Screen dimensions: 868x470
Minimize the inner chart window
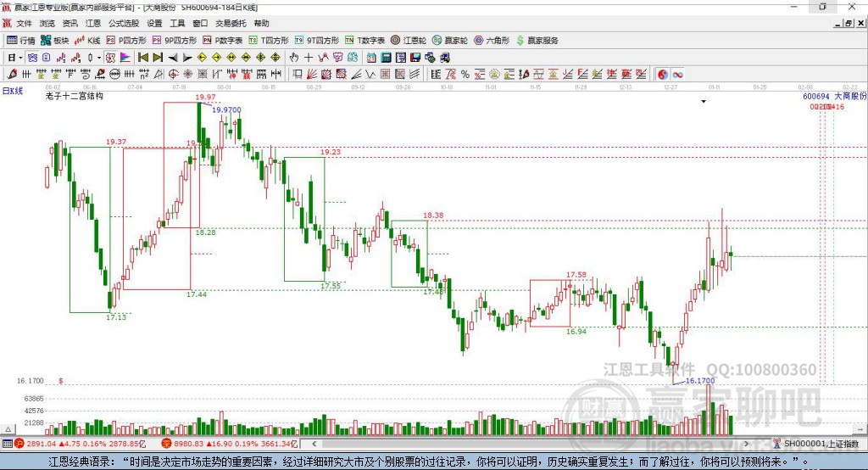click(x=838, y=23)
